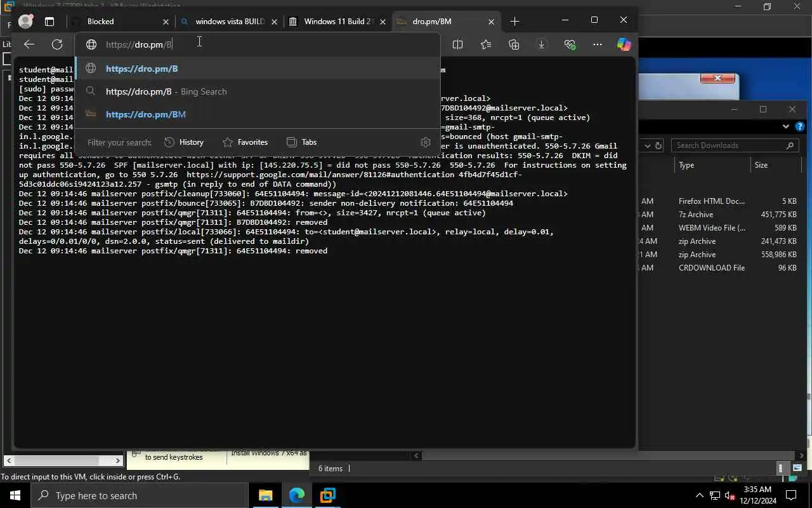Open the Copilot icon in Edge

click(x=624, y=44)
